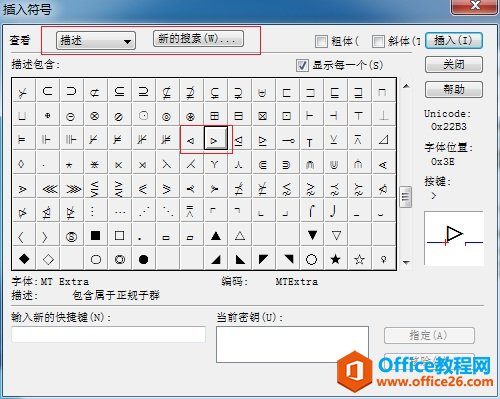This screenshot has height=399, width=500.
Task: Pick the hollow white square □ symbol
Action: click(x=120, y=236)
